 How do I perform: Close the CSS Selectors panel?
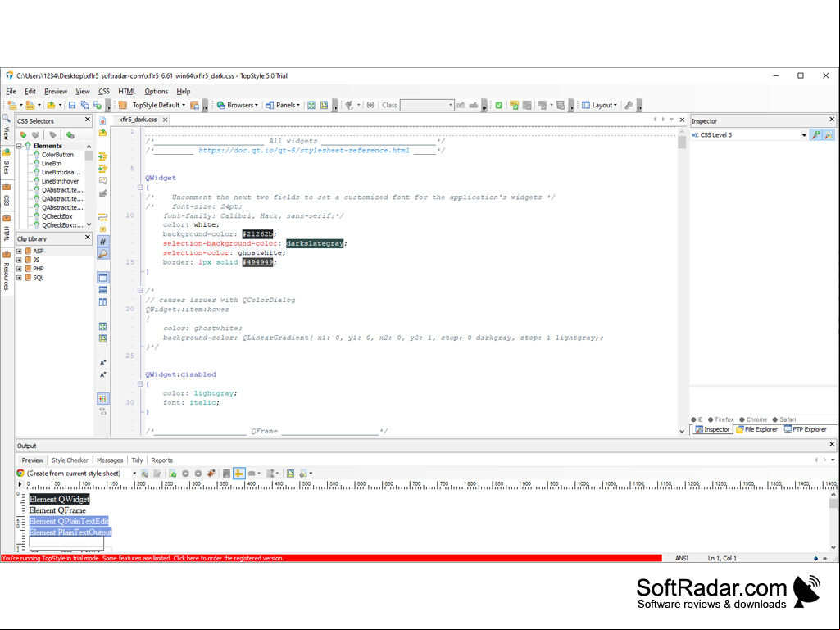(88, 120)
